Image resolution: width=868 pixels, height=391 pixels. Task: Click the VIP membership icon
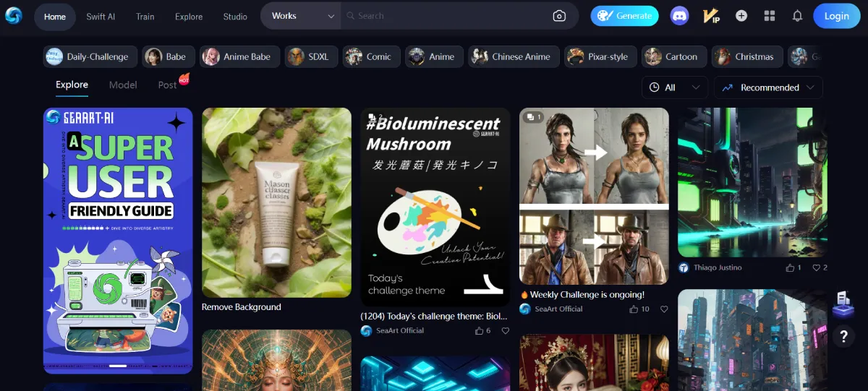click(711, 16)
